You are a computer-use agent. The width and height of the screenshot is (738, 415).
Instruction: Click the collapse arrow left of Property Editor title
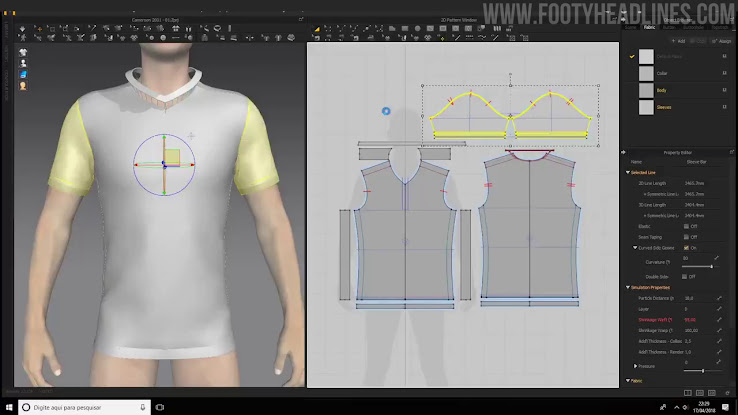[x=624, y=152]
